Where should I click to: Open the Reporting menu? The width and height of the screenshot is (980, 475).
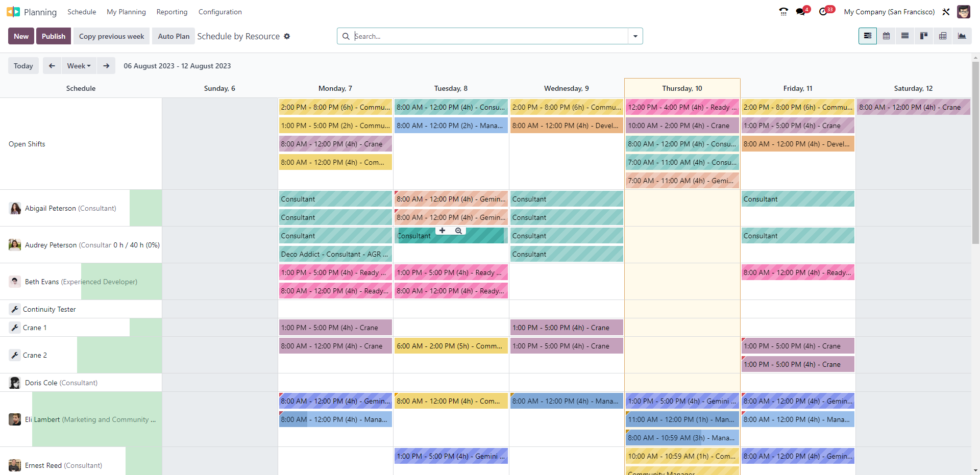pyautogui.click(x=172, y=12)
